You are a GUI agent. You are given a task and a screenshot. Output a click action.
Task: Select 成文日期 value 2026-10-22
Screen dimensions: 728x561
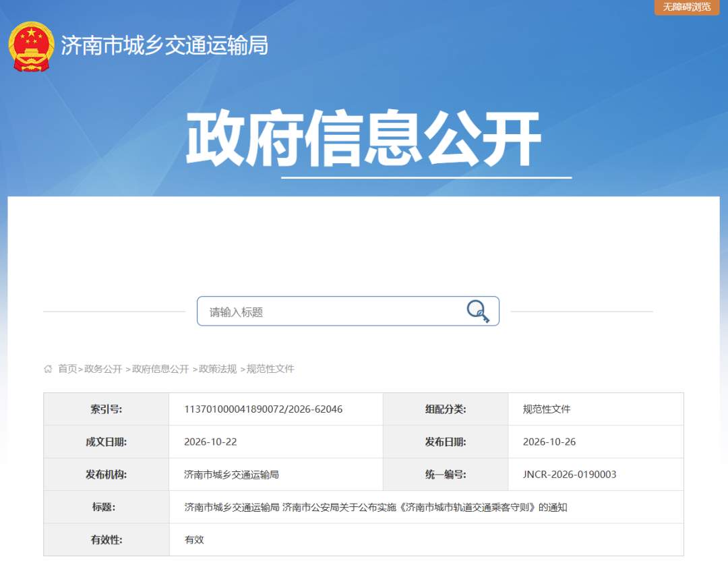coord(210,442)
